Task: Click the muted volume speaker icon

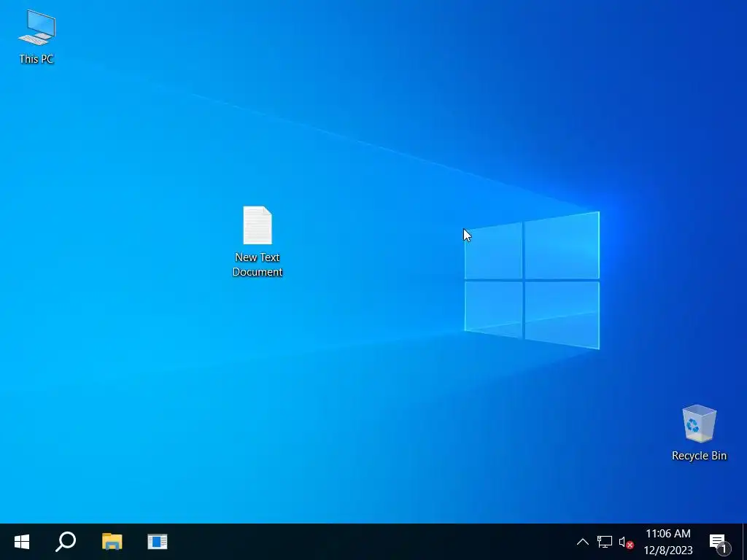Action: pyautogui.click(x=626, y=542)
